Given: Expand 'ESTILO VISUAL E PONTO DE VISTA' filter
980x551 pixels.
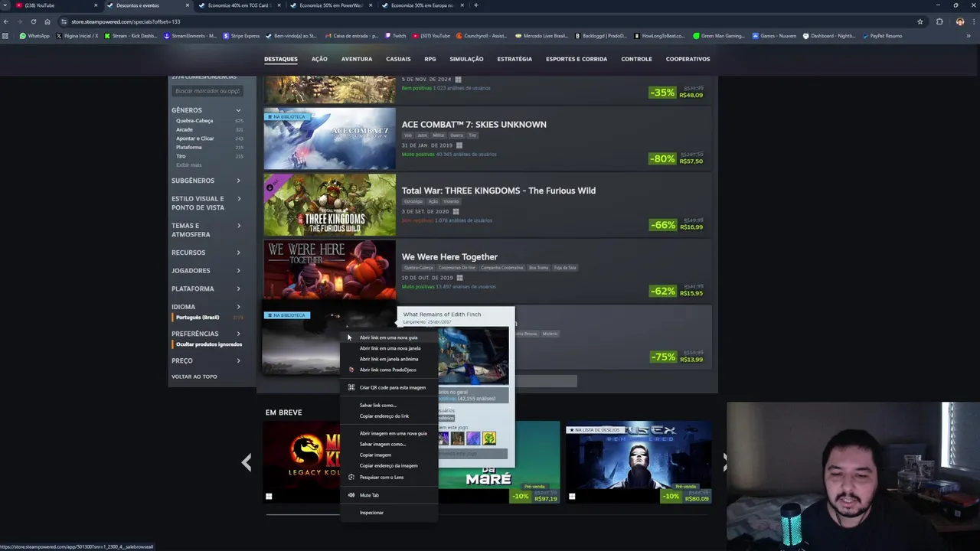Looking at the screenshot, I should (x=207, y=203).
